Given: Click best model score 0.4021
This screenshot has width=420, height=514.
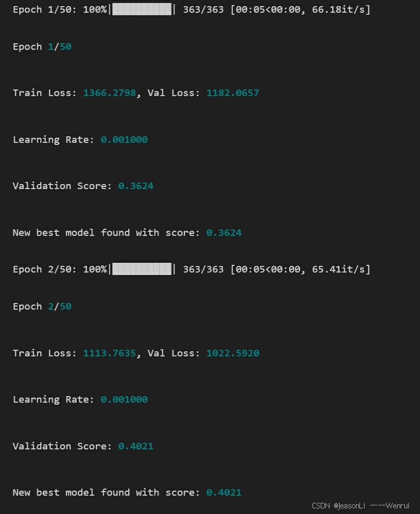Looking at the screenshot, I should click(224, 492).
